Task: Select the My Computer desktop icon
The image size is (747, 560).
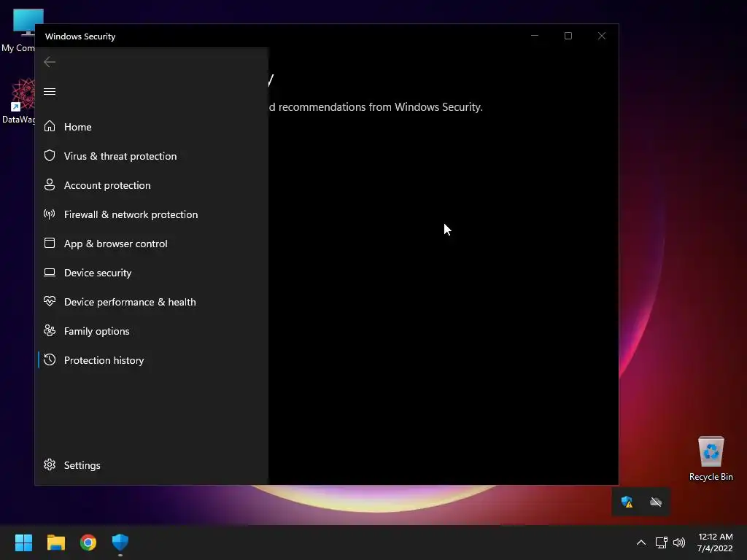Action: click(x=19, y=31)
